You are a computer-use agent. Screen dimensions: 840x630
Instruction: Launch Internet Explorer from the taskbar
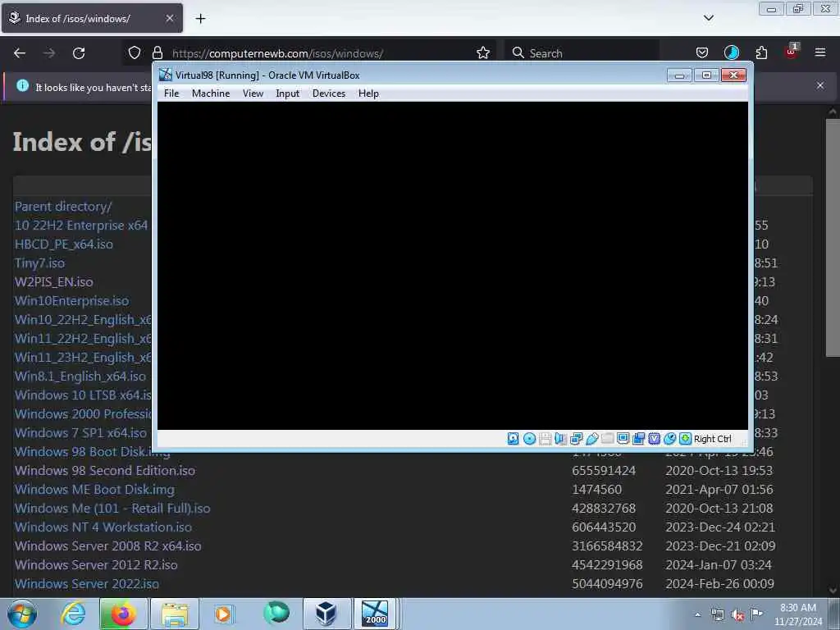pyautogui.click(x=73, y=614)
